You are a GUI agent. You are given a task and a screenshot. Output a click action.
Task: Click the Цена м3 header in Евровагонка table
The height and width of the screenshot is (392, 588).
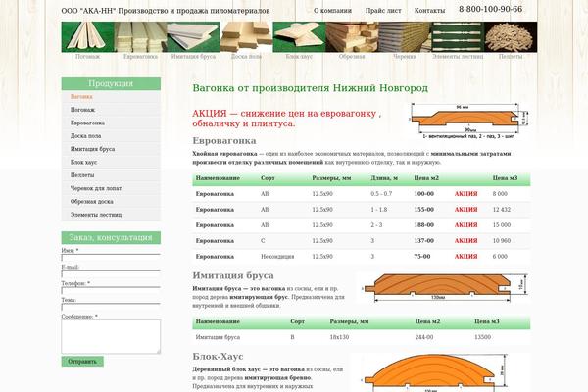505,178
